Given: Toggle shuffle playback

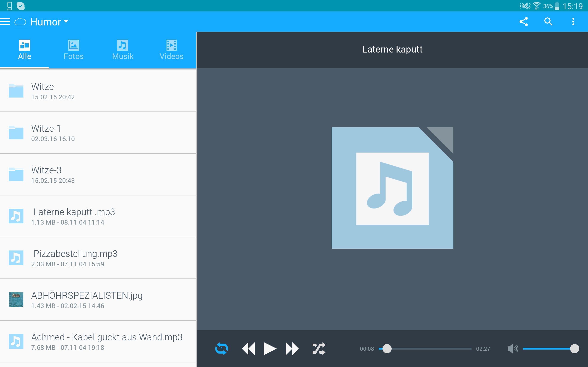Looking at the screenshot, I should pyautogui.click(x=319, y=349).
